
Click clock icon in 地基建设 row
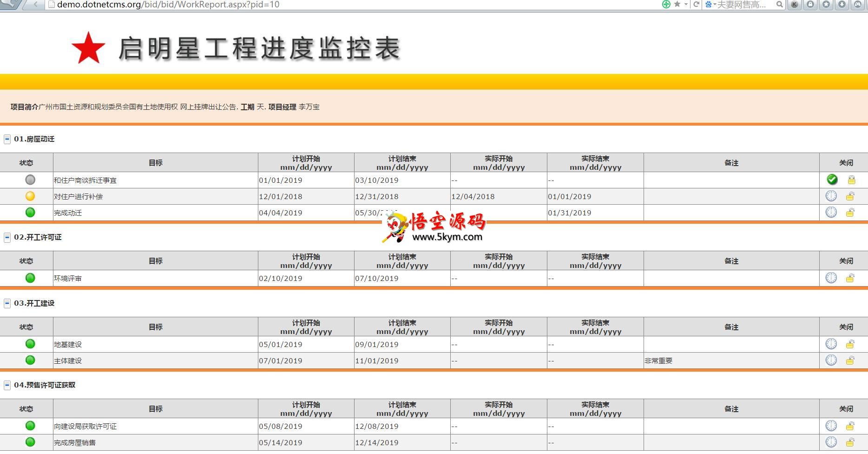pos(831,344)
